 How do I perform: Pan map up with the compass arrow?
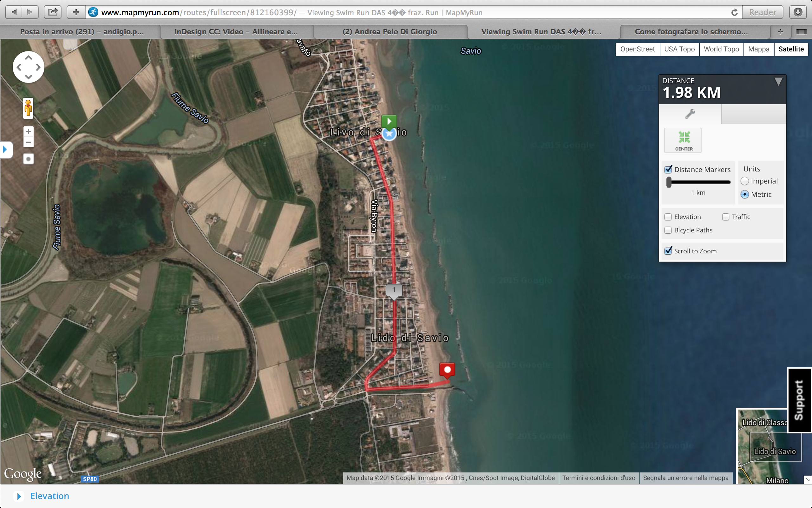29,58
